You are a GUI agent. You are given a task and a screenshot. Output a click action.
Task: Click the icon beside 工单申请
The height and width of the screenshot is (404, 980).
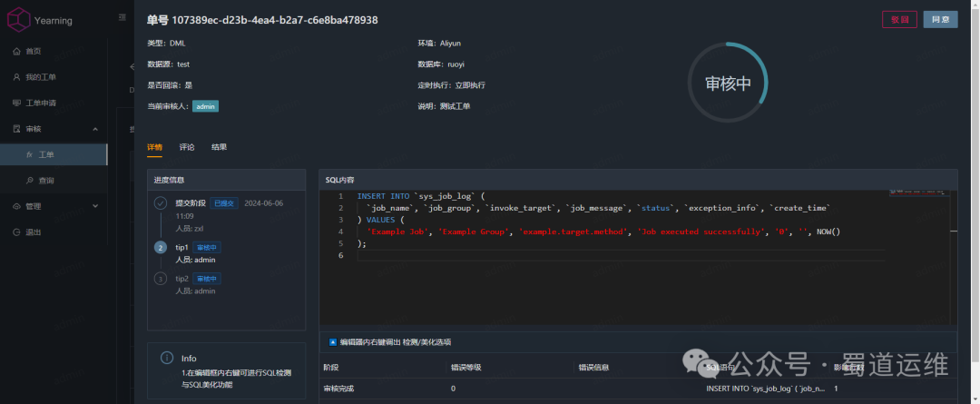coord(17,103)
